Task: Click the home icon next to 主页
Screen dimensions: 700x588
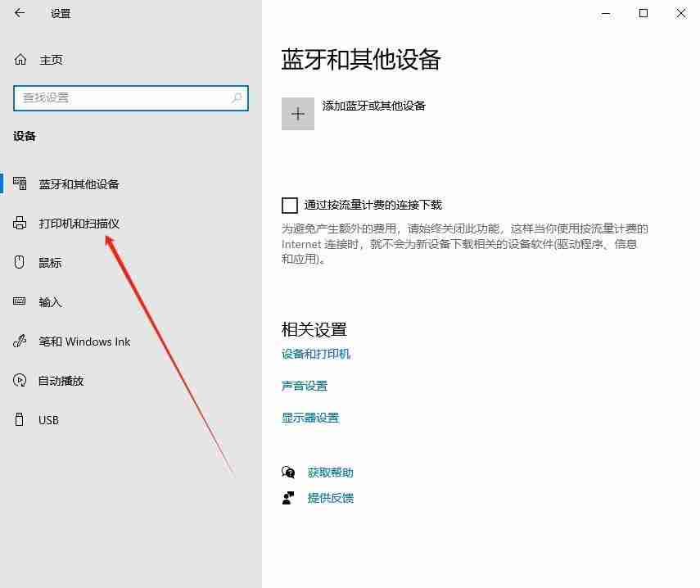Action: [19, 59]
